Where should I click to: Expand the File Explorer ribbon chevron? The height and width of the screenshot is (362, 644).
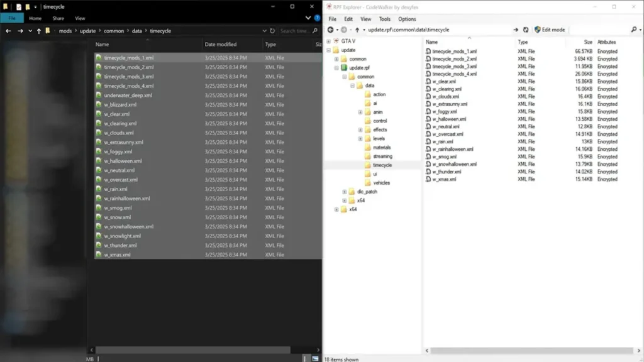click(308, 18)
